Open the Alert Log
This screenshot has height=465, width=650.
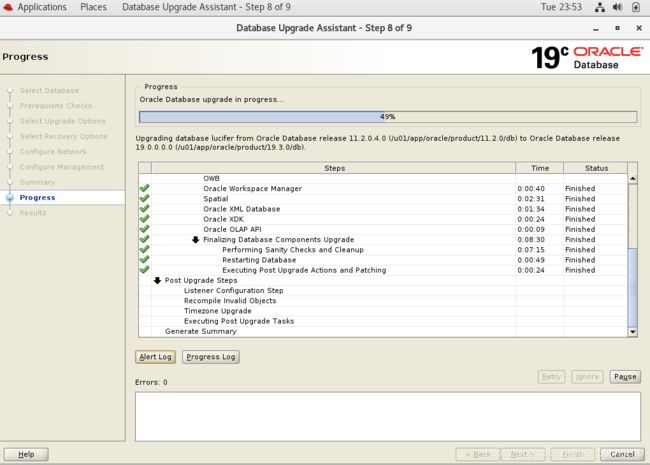tap(155, 357)
